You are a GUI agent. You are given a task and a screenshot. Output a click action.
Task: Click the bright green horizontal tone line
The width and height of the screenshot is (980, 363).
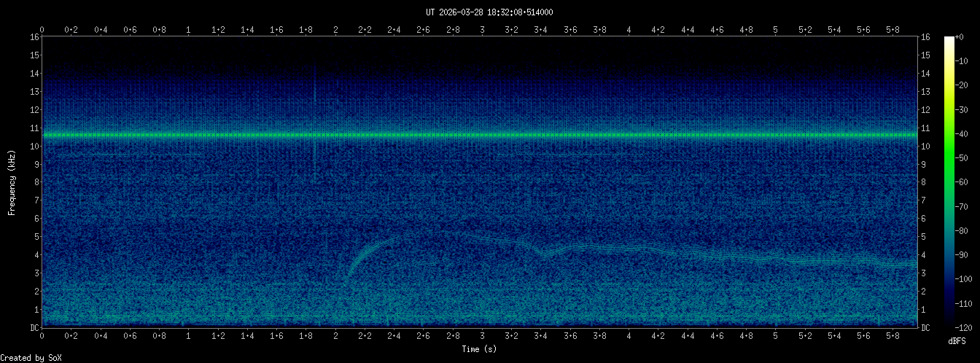click(481, 135)
